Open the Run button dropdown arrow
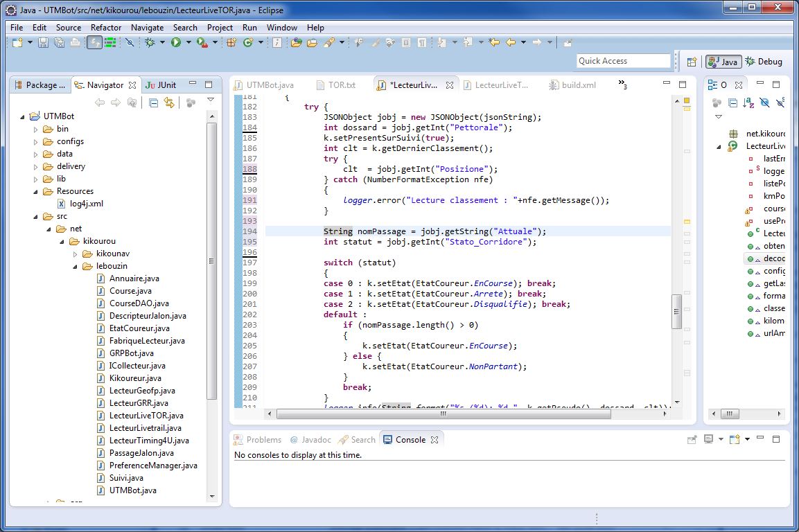Image resolution: width=799 pixels, height=532 pixels. point(188,43)
